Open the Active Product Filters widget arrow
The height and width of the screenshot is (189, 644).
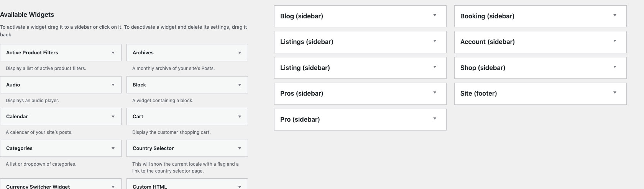[x=113, y=53]
